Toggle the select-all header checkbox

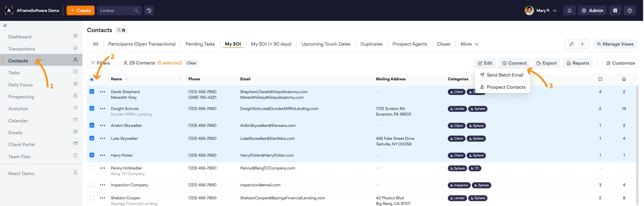(x=92, y=79)
